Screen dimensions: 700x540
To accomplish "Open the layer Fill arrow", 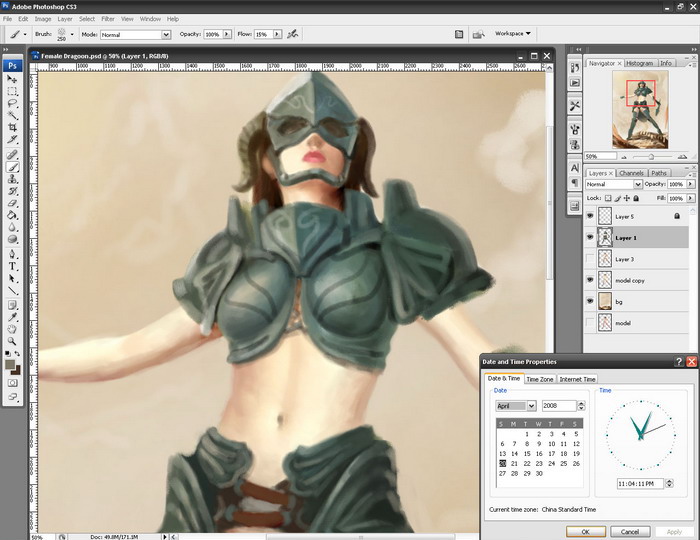I will 691,198.
